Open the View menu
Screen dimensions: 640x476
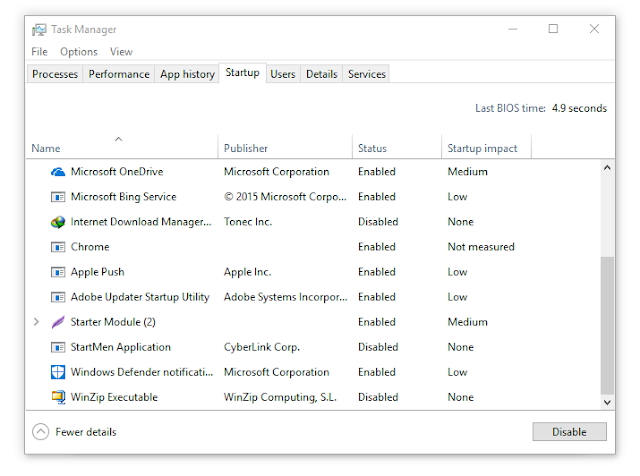pyautogui.click(x=121, y=52)
